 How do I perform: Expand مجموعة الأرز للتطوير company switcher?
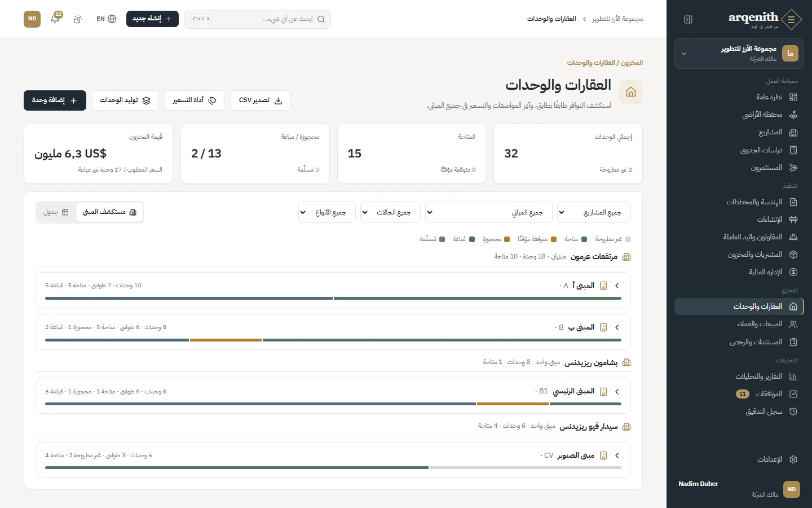click(x=739, y=54)
